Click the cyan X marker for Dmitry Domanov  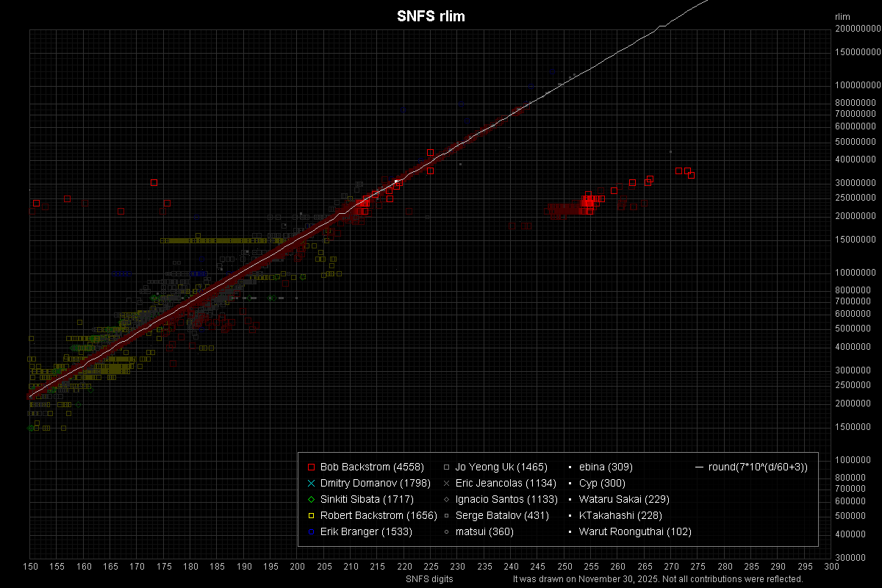[310, 483]
